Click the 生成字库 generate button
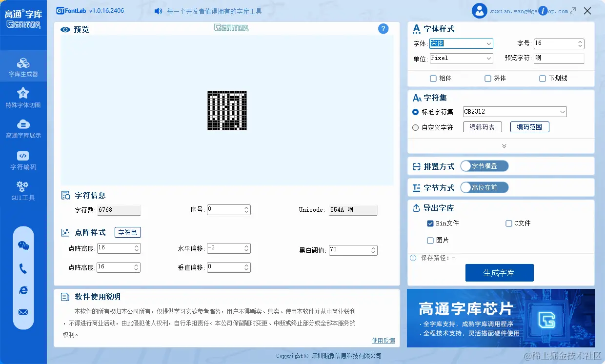Viewport: 605px width, 364px height. click(x=499, y=273)
